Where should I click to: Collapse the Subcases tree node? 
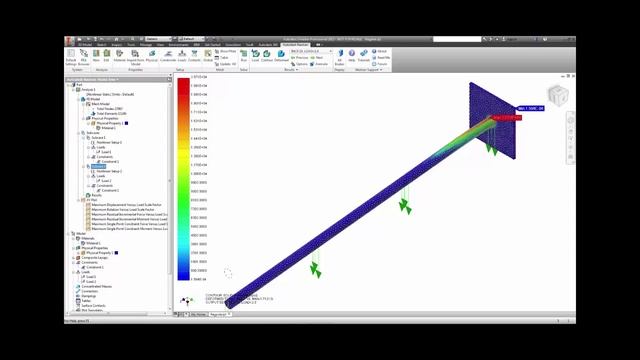[x=78, y=133]
